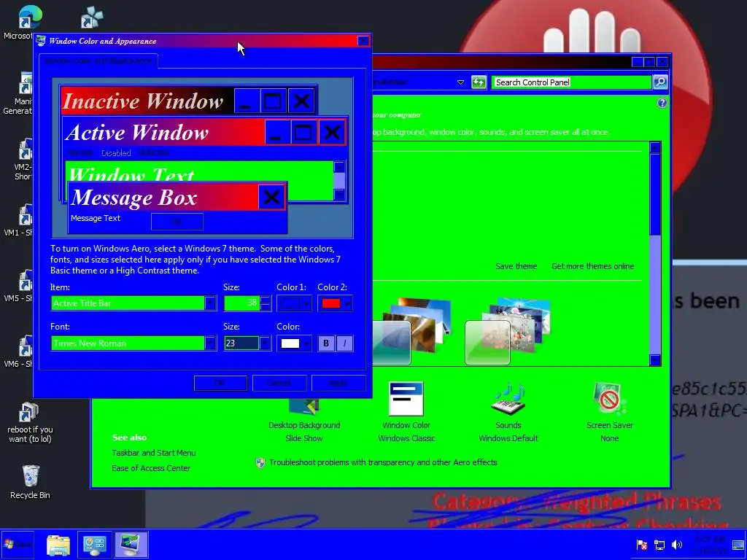
Task: Open Control Panel taskbar button
Action: 94,544
